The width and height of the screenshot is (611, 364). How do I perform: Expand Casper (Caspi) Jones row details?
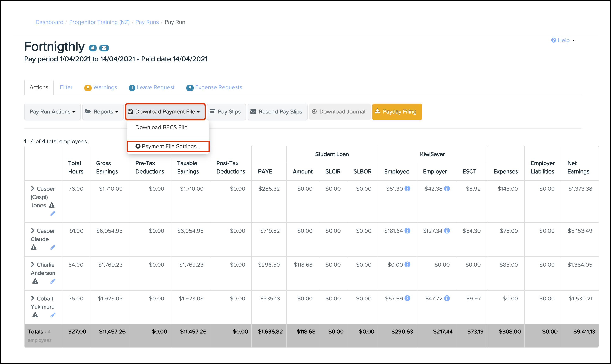[x=33, y=188]
